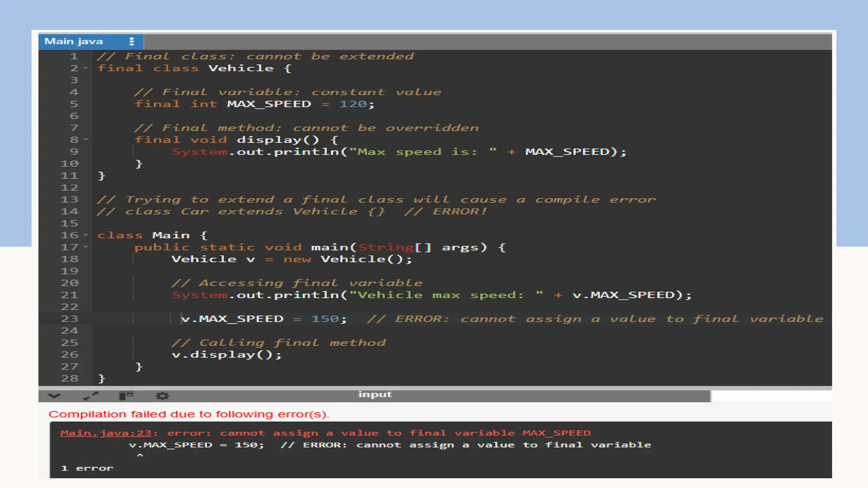Fold the main method arrow on line 17
The image size is (868, 488).
(x=86, y=247)
